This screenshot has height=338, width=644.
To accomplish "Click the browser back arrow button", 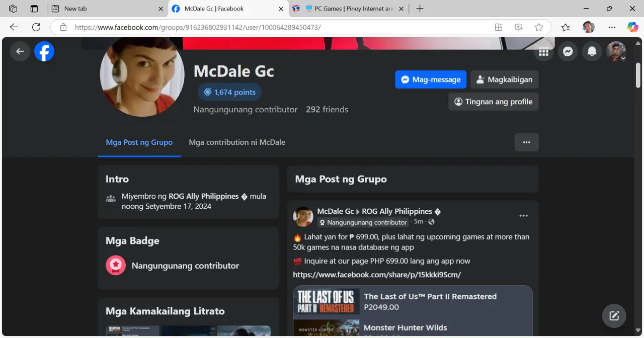I will coord(14,27).
